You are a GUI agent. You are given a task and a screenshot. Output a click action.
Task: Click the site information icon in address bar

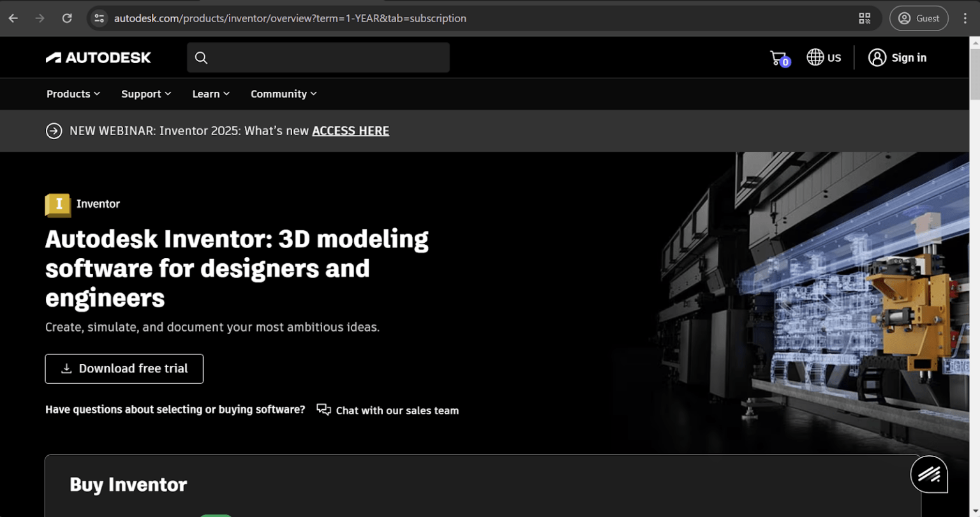pos(99,18)
